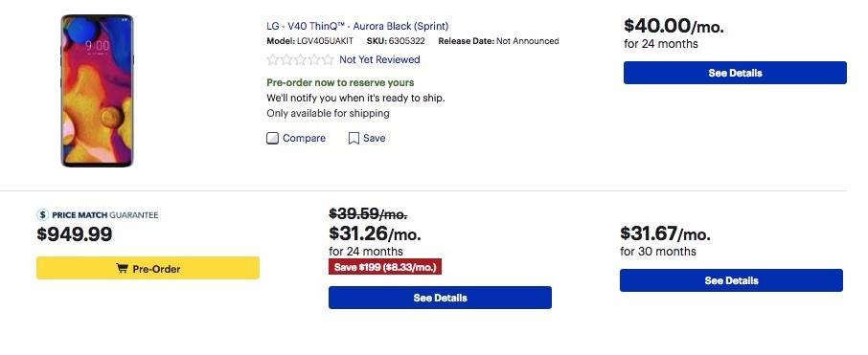Viewport: 868px width, 355px height.
Task: Click the cart icon on Pre-Order
Action: 122,269
